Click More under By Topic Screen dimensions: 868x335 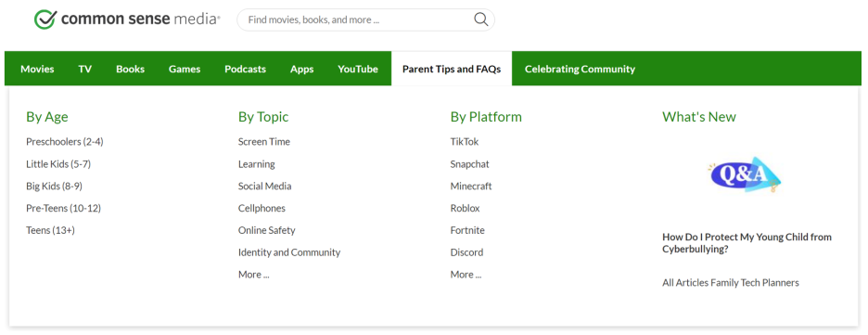253,275
